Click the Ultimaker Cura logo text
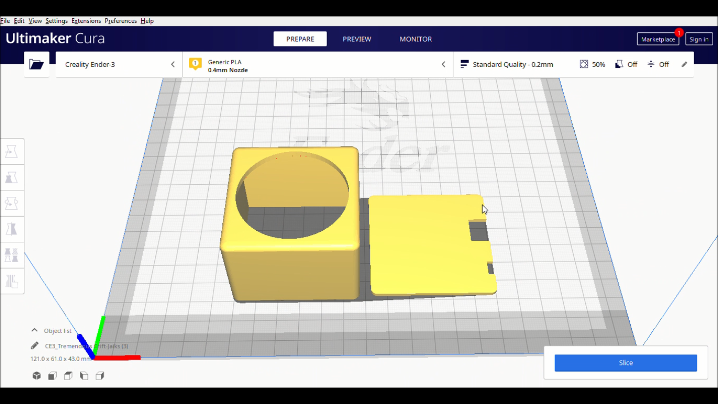The height and width of the screenshot is (404, 718). point(55,38)
